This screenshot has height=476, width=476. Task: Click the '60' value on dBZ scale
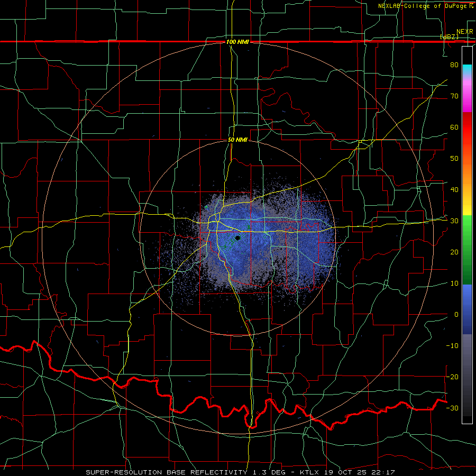pos(454,127)
